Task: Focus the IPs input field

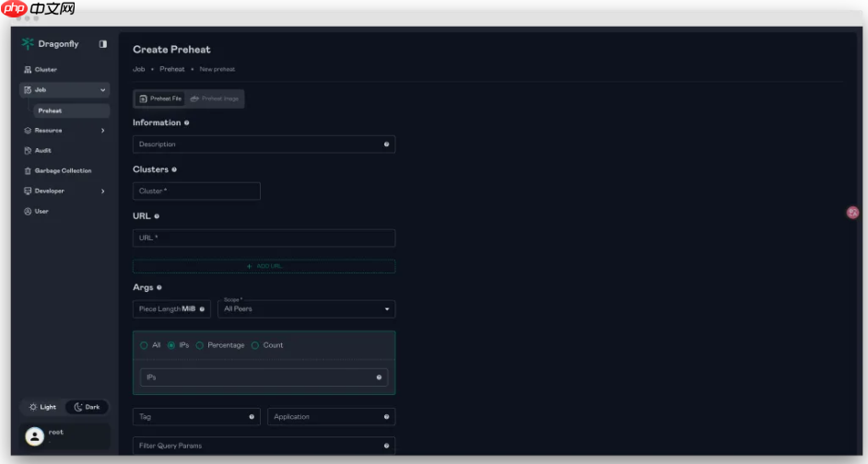Action: (264, 377)
